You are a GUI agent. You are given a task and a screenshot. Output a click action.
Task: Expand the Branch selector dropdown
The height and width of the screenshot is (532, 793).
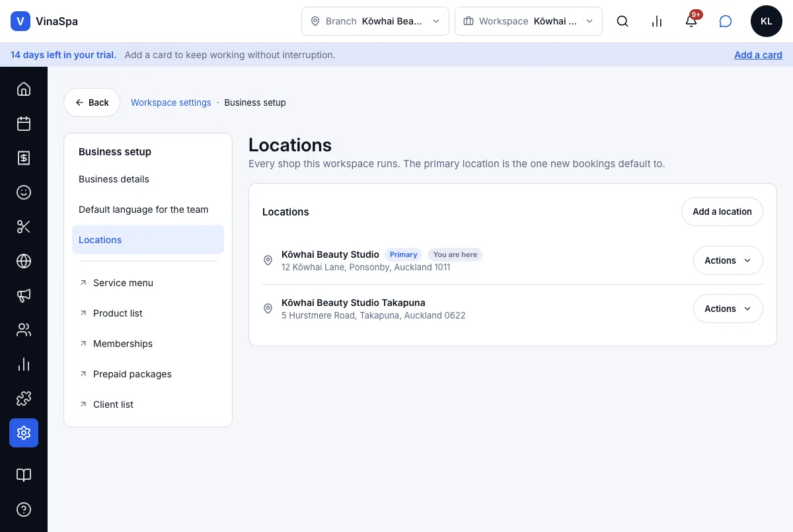[375, 21]
